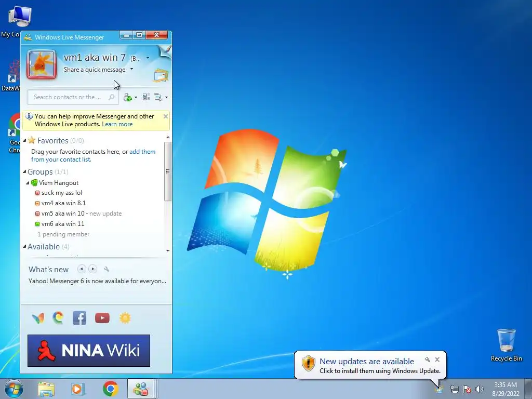Click the Facebook icon in Messenger

pos(79,318)
